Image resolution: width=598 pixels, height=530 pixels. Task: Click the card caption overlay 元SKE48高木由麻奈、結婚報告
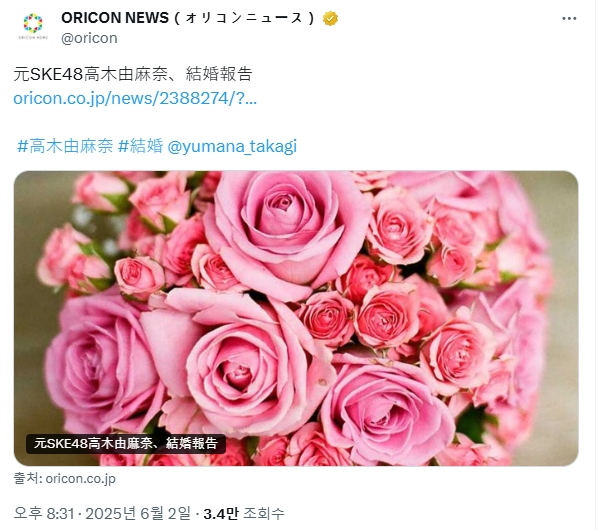tap(126, 443)
